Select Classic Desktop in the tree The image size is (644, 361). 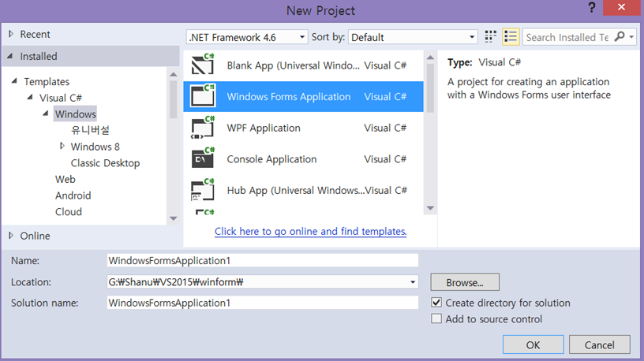pyautogui.click(x=105, y=163)
